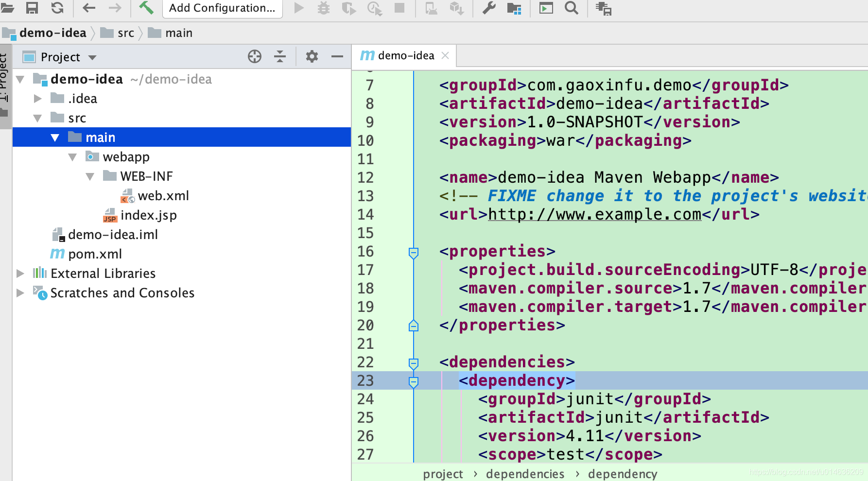
Task: Collapse the demo-idea root node
Action: pyautogui.click(x=20, y=79)
